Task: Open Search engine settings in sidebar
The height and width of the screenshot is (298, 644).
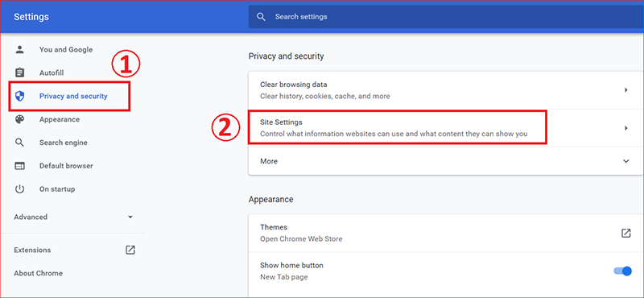Action: pos(64,143)
